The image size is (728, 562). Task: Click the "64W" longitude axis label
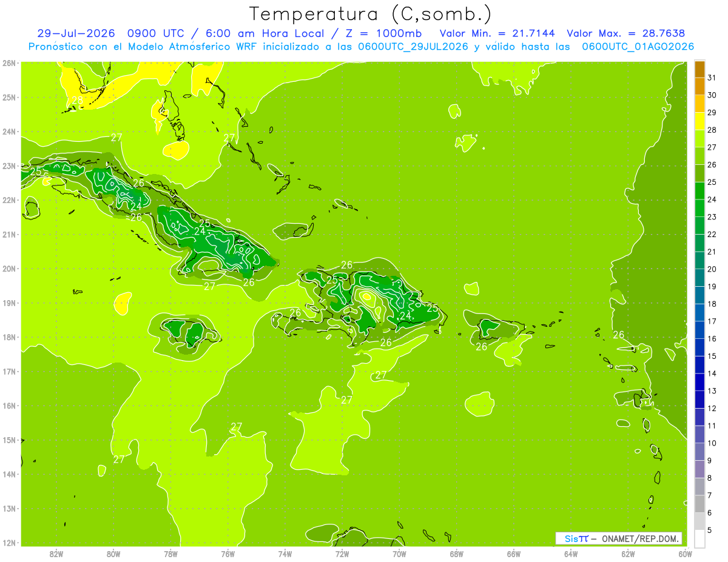(x=571, y=554)
